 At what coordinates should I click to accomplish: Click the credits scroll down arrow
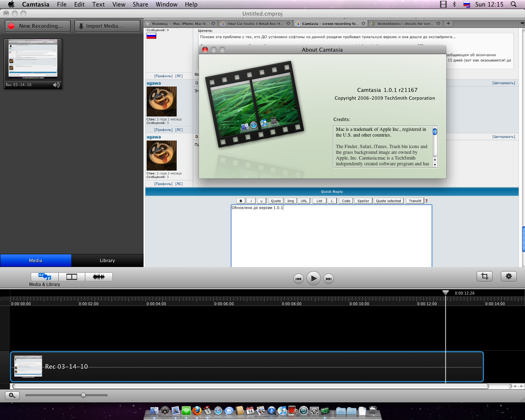[435, 164]
